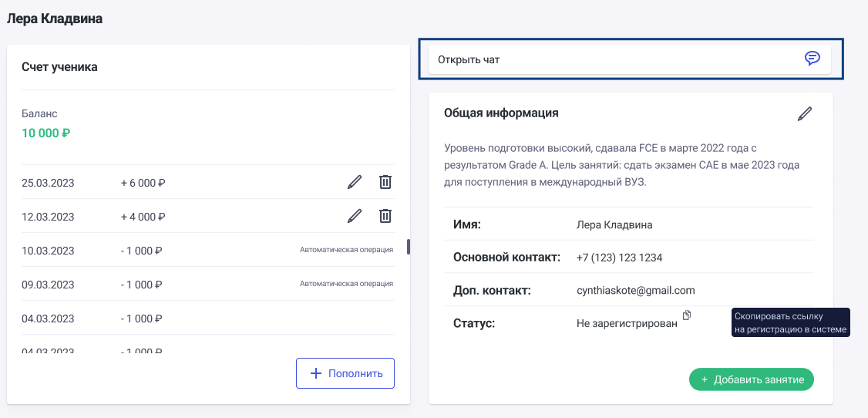Edit the Общая информация section with pencil
The image size is (868, 418).
coord(805,114)
